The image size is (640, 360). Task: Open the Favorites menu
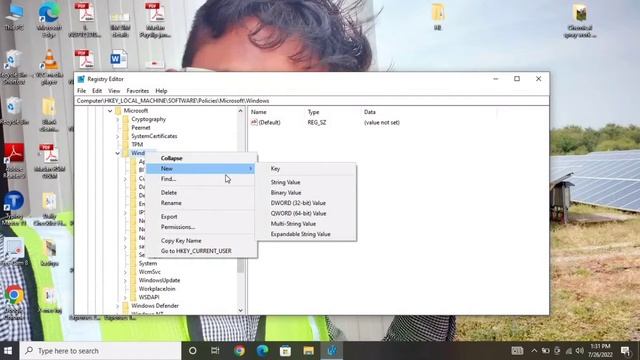pos(138,91)
